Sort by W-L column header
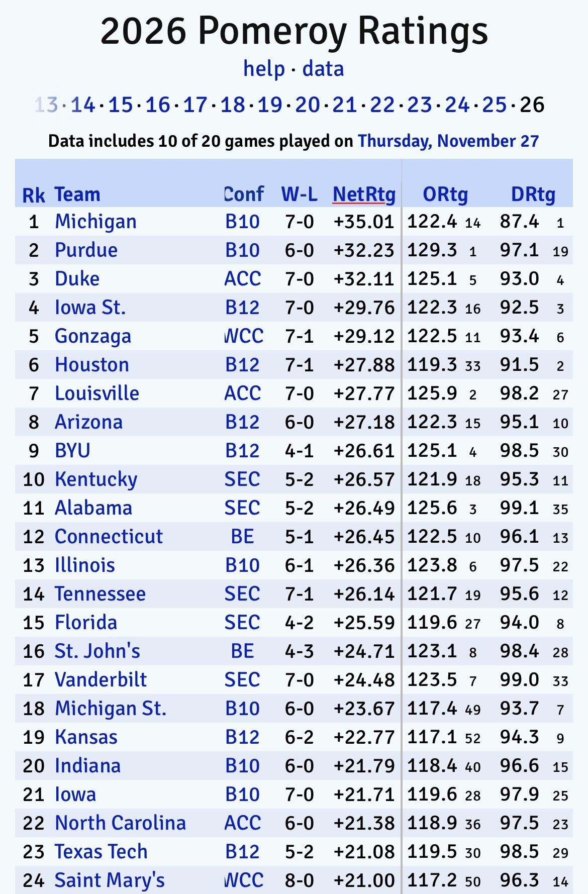The width and height of the screenshot is (588, 894). pyautogui.click(x=299, y=194)
